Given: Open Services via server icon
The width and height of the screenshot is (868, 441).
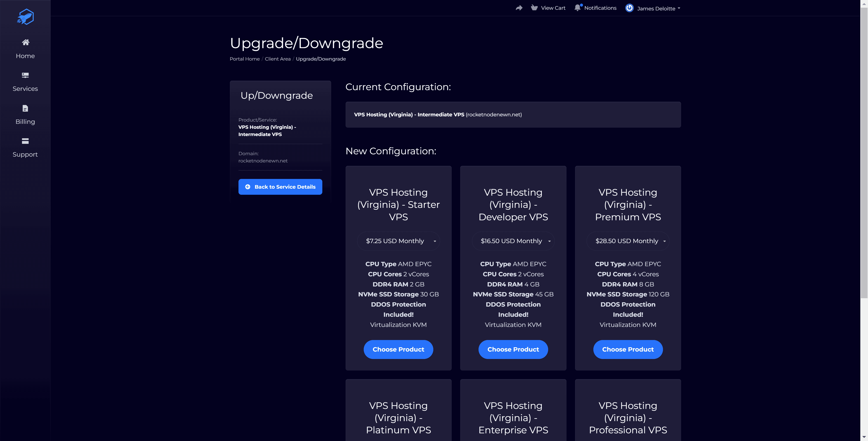Looking at the screenshot, I should click(25, 75).
